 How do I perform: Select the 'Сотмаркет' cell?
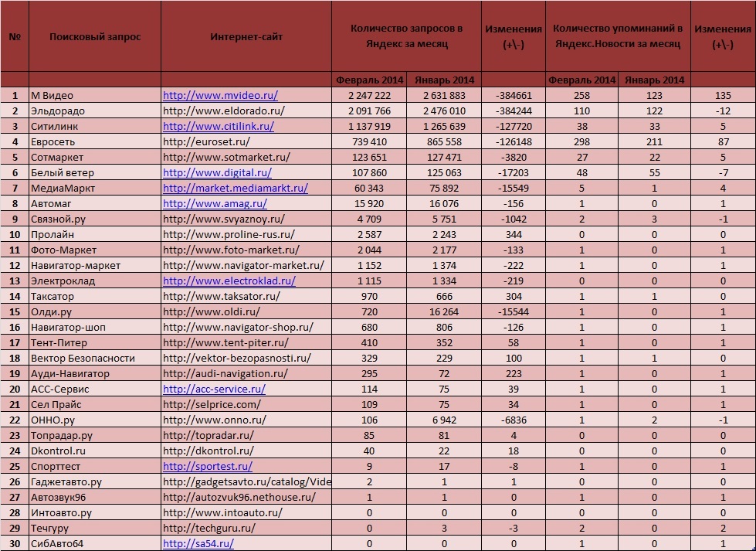point(95,157)
